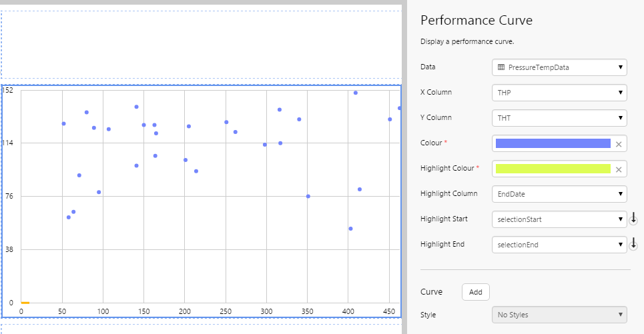Open the Highlight Column dropdown showing EndDate
644x334 pixels.
[x=559, y=194]
